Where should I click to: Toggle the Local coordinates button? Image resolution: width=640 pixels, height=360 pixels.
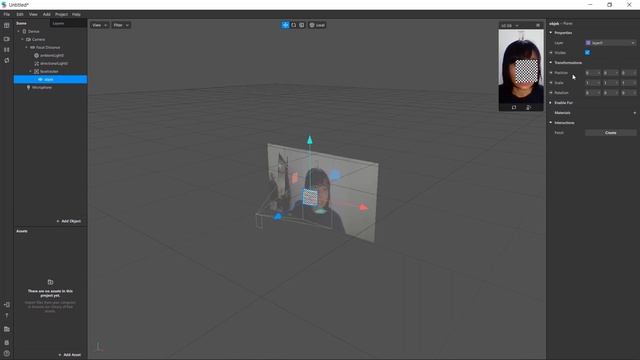point(317,25)
